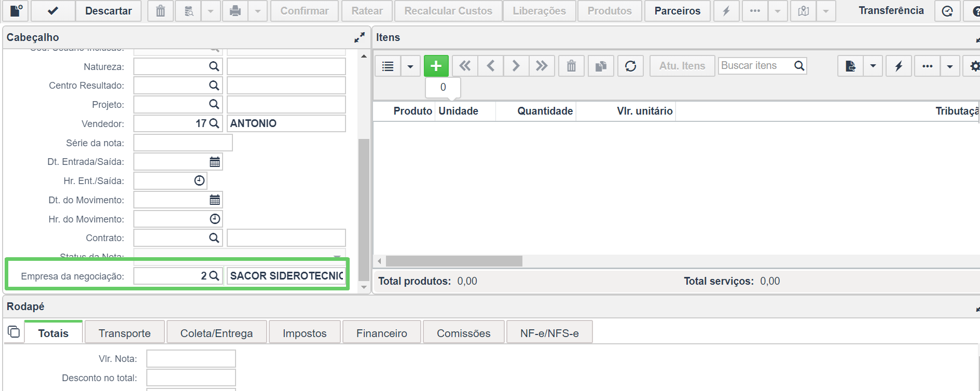Go to next item arrow
Viewport: 980px width, 391px height.
coord(516,66)
